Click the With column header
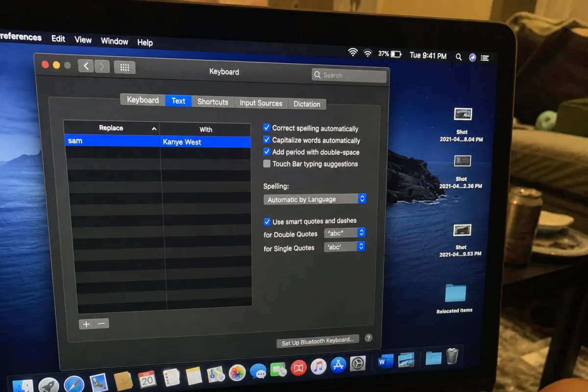Screen dimensions: 588x392 (x=206, y=129)
